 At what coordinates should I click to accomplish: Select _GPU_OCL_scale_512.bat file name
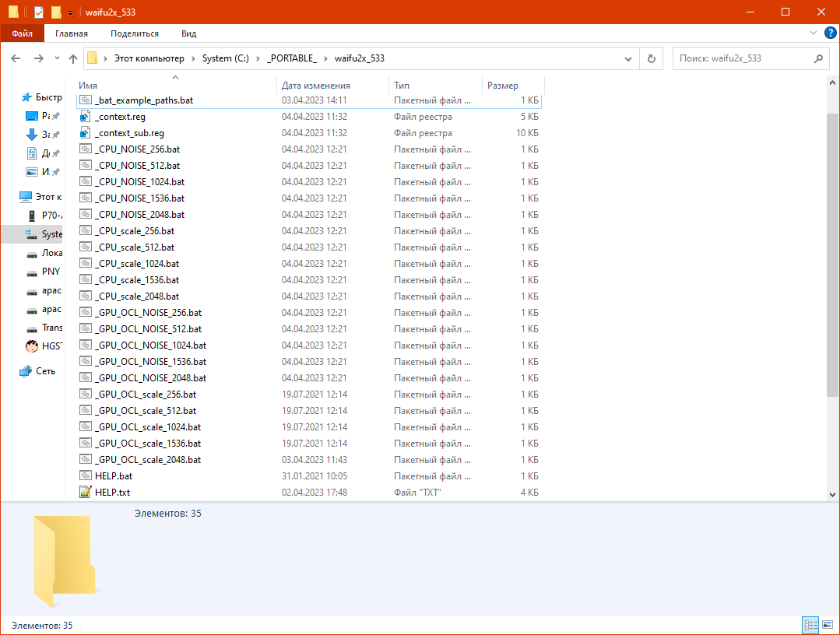[146, 411]
